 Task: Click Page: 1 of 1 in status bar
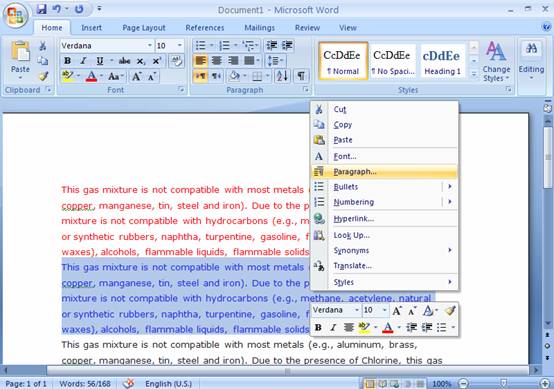tap(26, 383)
